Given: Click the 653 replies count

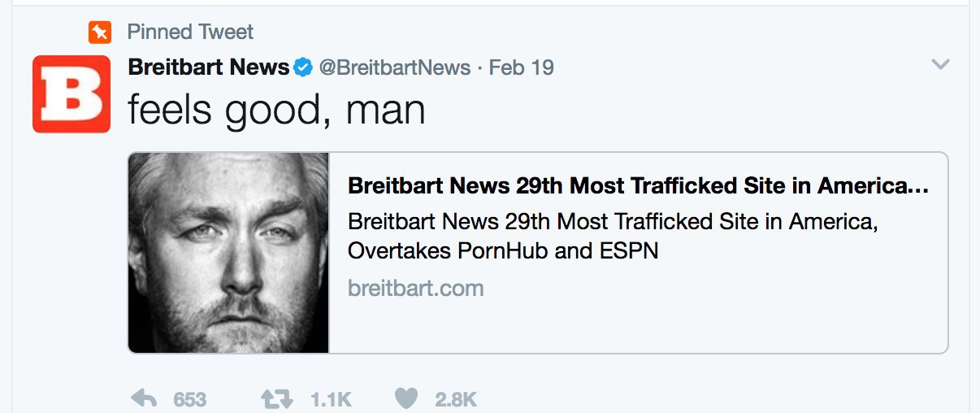Looking at the screenshot, I should pyautogui.click(x=190, y=400).
